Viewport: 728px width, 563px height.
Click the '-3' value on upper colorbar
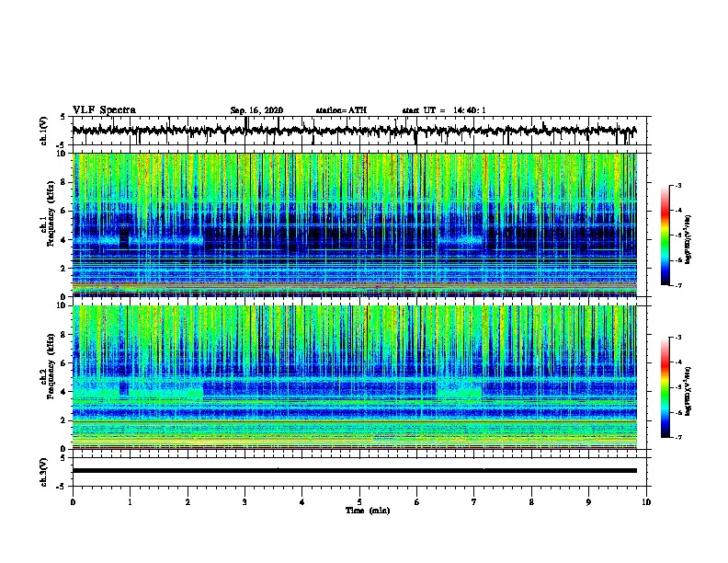[x=677, y=185]
